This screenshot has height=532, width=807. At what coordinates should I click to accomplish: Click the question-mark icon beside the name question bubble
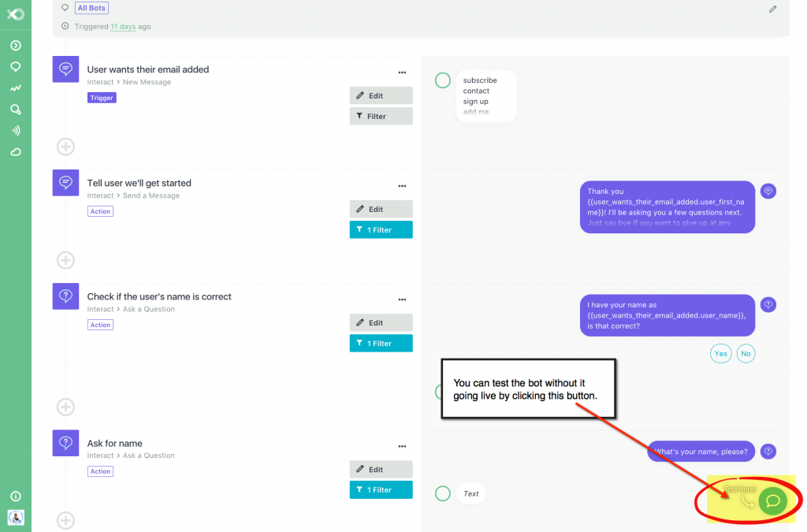tap(768, 451)
